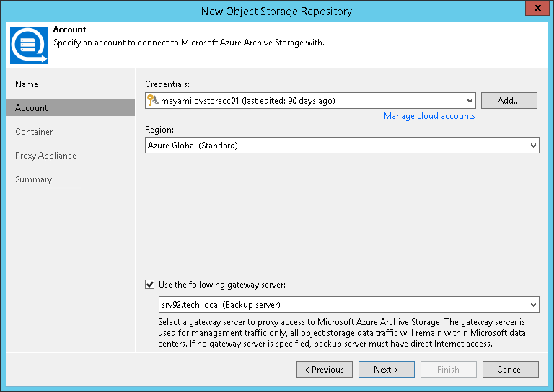Expand the gateway server dropdown

[x=533, y=305]
